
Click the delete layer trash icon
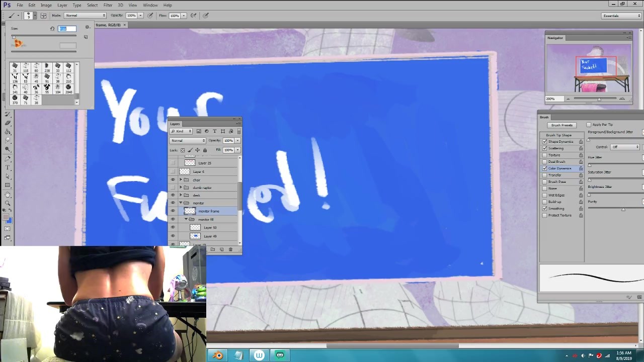pyautogui.click(x=230, y=249)
